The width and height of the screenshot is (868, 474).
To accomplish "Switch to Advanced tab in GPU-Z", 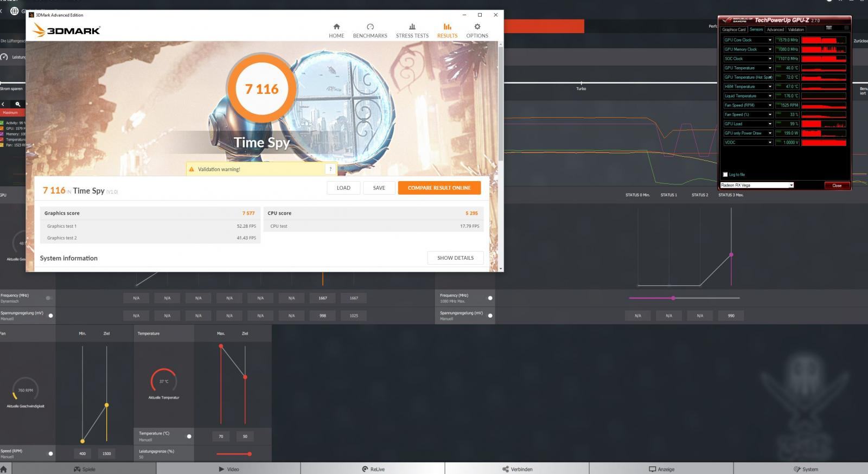I will point(775,30).
